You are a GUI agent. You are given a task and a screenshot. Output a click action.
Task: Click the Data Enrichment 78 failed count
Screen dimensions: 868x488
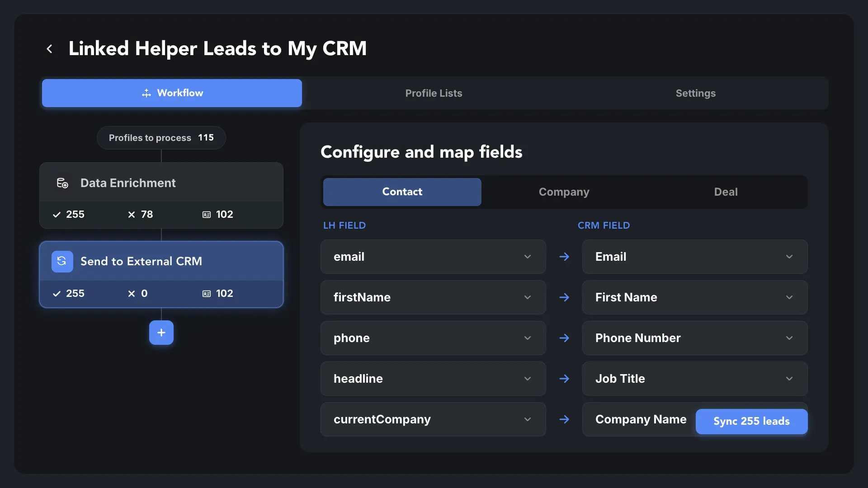click(147, 215)
